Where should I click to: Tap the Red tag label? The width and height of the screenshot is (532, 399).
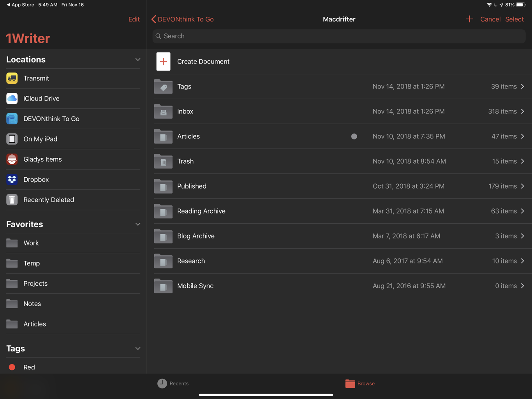pos(29,367)
